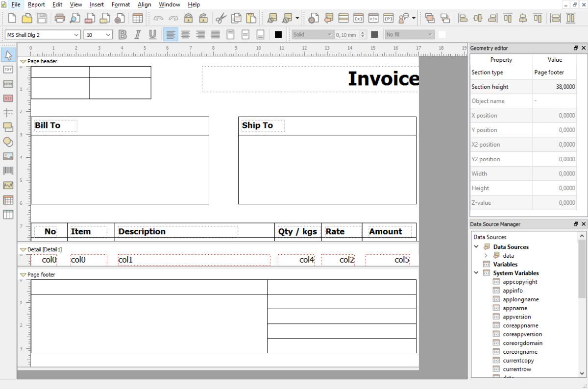Select the barcode tool in left toolbox
The image size is (588, 389).
[8, 171]
